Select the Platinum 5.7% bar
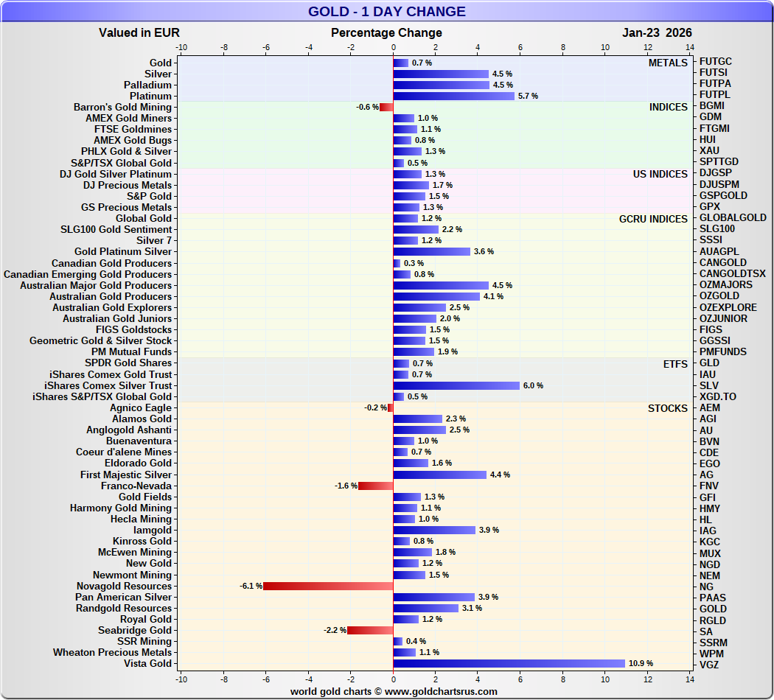The image size is (774, 700). click(x=453, y=96)
